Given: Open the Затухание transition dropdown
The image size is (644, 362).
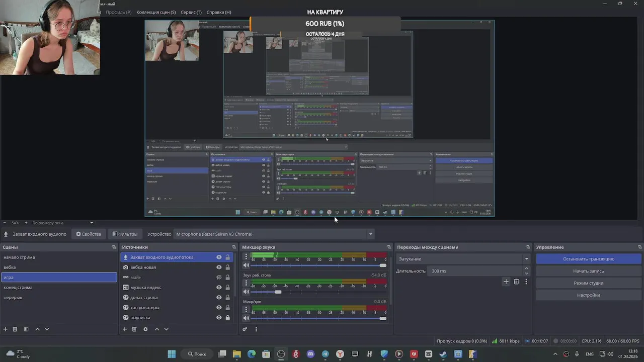Looking at the screenshot, I should tap(462, 259).
